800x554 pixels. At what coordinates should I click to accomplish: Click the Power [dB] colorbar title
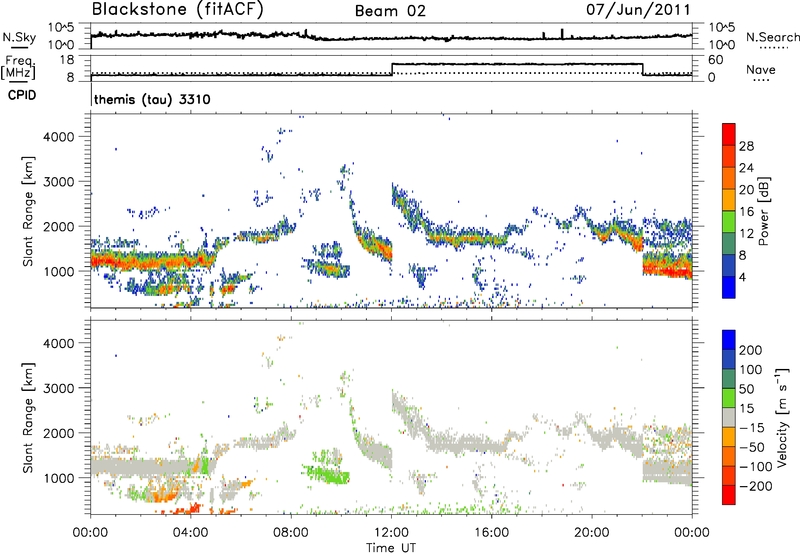pos(763,211)
